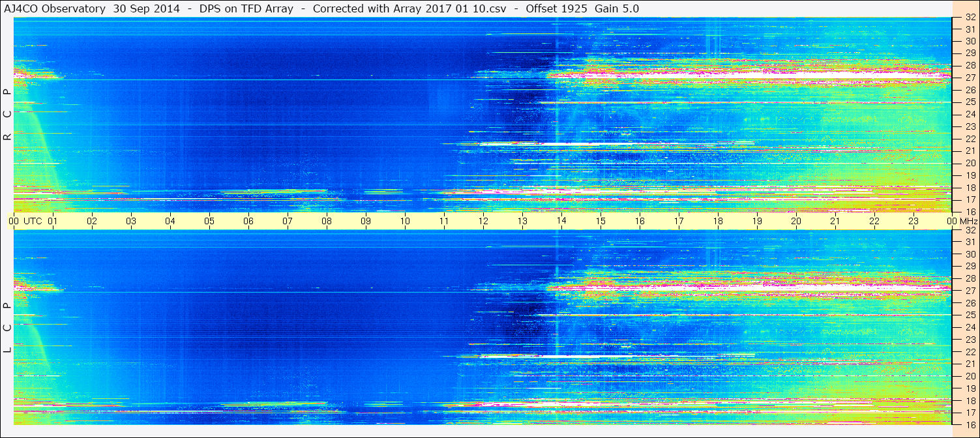Click the 31 MHz tick on LCP panel
This screenshot has height=438, width=980.
(x=970, y=242)
